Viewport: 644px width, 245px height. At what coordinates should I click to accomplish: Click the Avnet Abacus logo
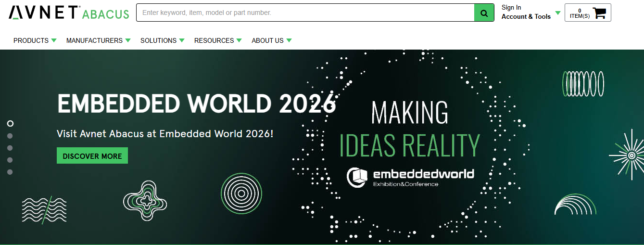pos(69,13)
